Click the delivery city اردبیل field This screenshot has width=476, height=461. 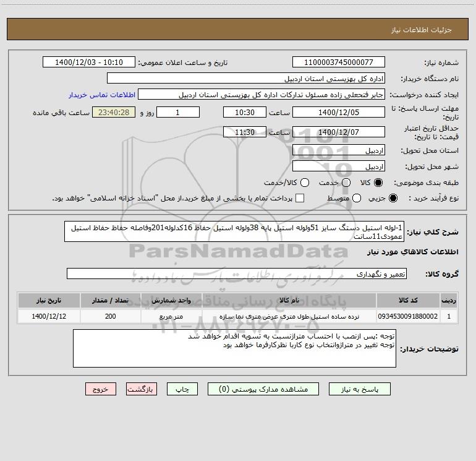339,166
